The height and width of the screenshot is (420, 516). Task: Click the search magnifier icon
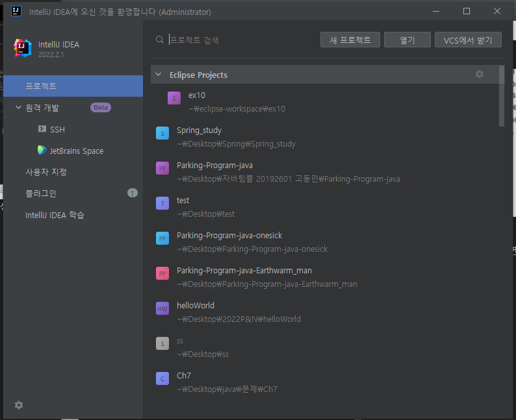click(160, 40)
